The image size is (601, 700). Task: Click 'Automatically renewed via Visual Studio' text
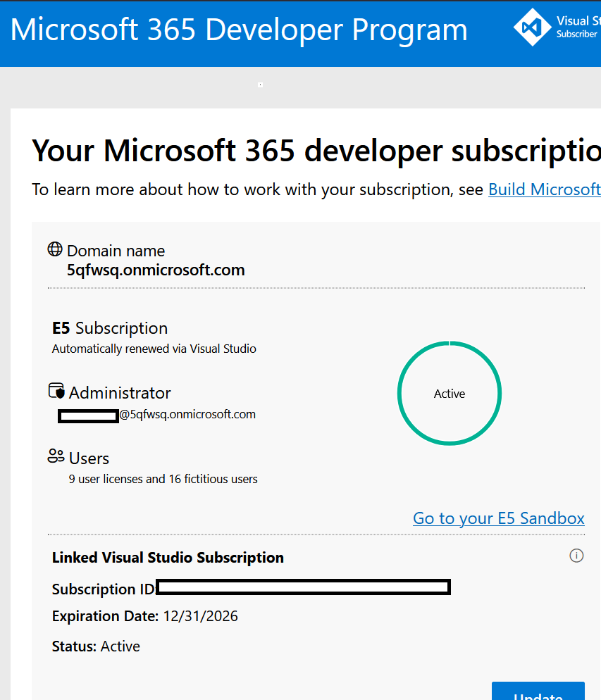tap(154, 349)
